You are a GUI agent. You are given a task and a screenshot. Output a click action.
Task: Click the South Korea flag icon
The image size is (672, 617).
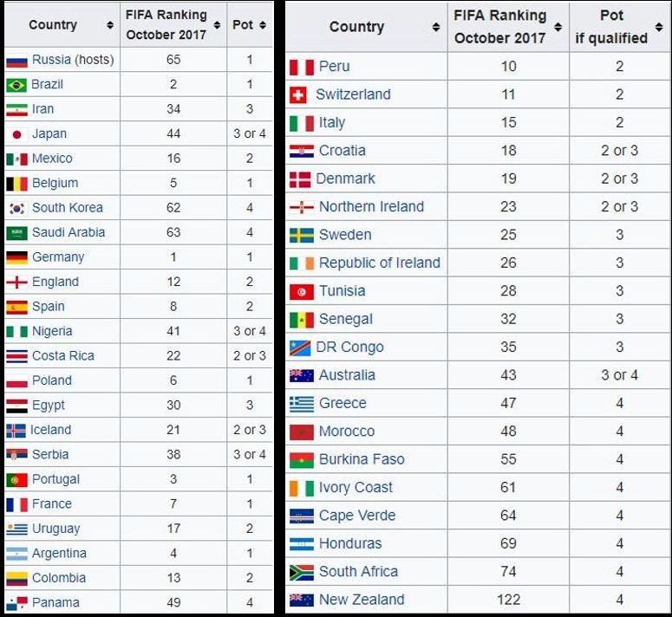click(x=16, y=208)
